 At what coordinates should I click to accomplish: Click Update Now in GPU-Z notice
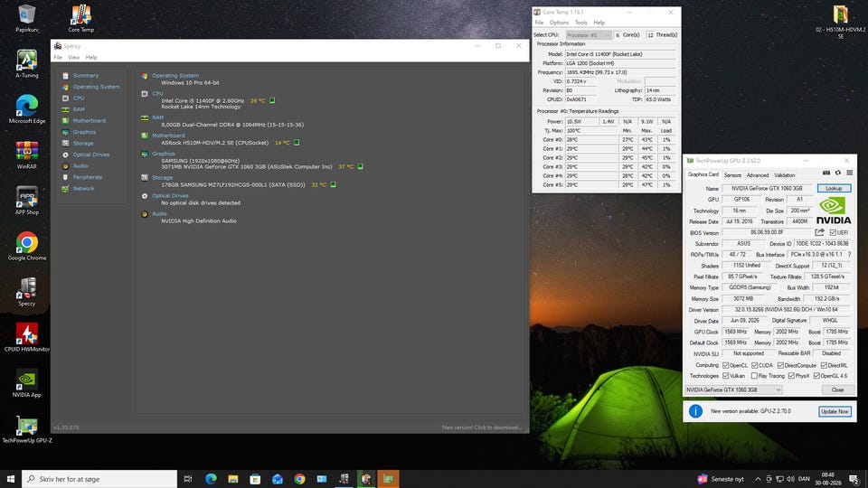(835, 411)
